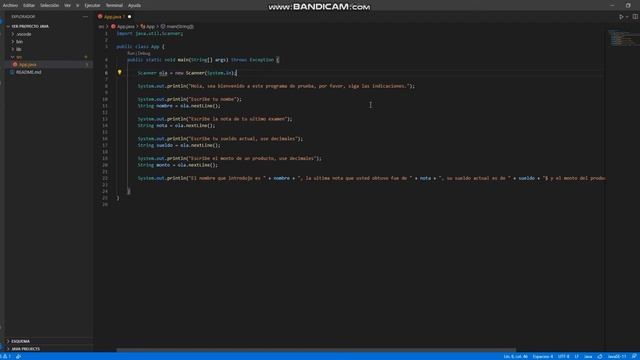
Task: Expand the lib folder
Action: [18, 49]
